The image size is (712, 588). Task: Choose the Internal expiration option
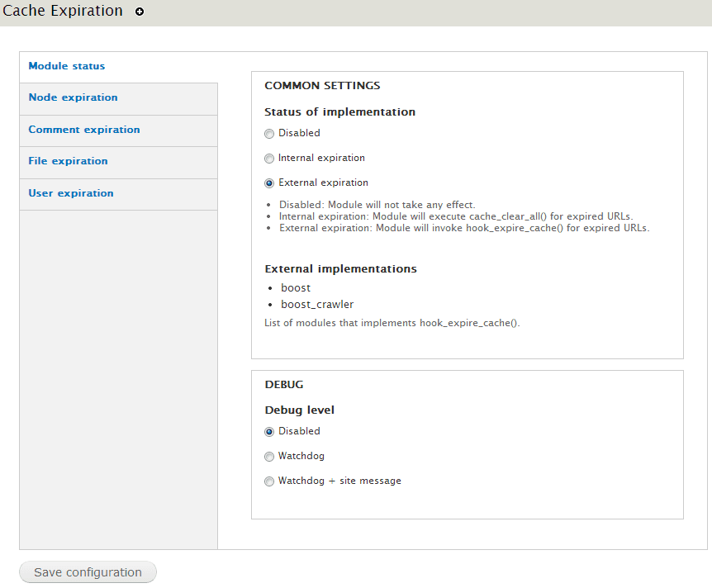pyautogui.click(x=269, y=159)
